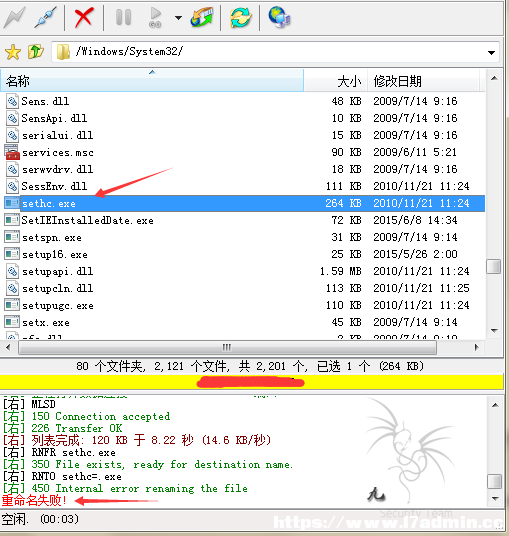Click the transfer queue globe arrows icon
This screenshot has width=509, height=536.
(x=202, y=17)
